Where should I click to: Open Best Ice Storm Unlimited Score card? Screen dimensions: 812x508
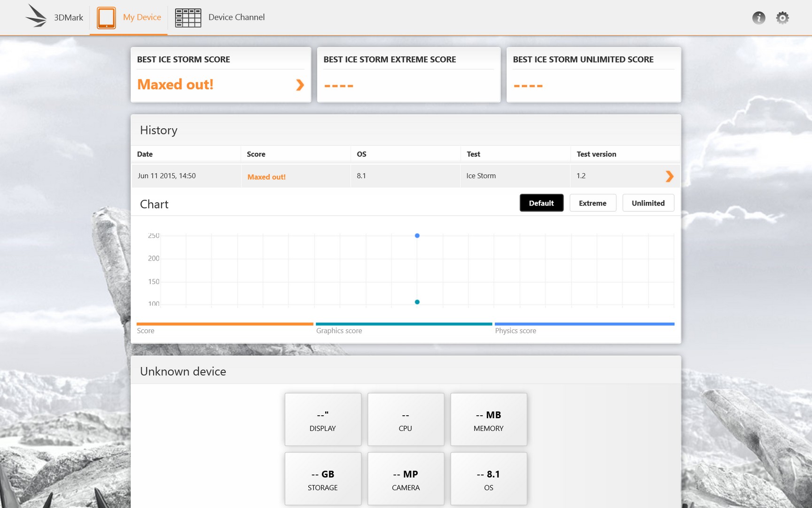tap(593, 74)
